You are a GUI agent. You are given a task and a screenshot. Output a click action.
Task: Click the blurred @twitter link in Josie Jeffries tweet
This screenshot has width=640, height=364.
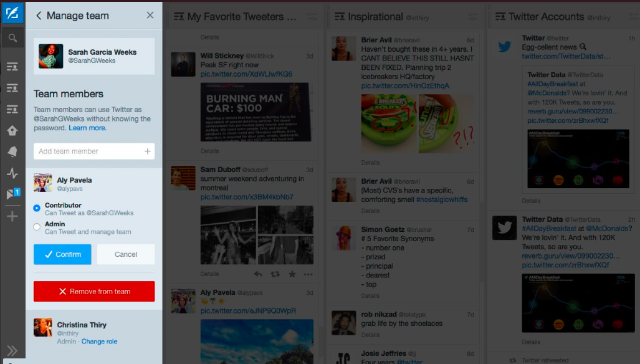tap(410, 361)
